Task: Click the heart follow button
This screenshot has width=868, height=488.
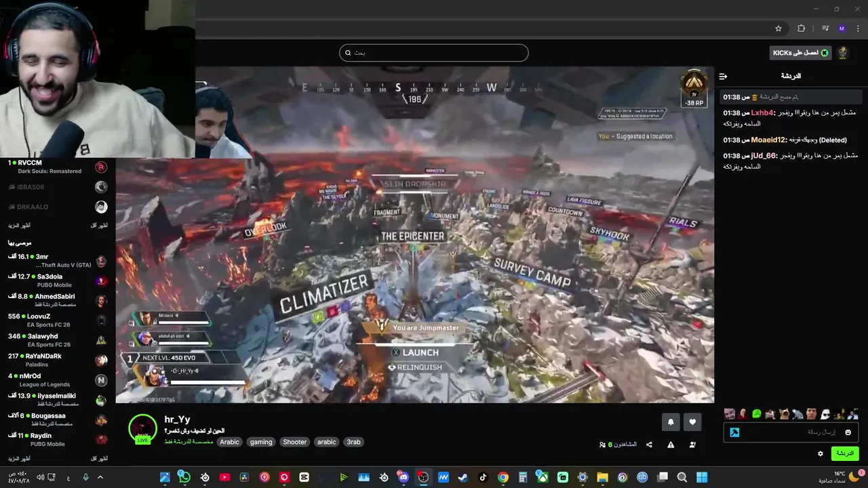Action: [692, 422]
